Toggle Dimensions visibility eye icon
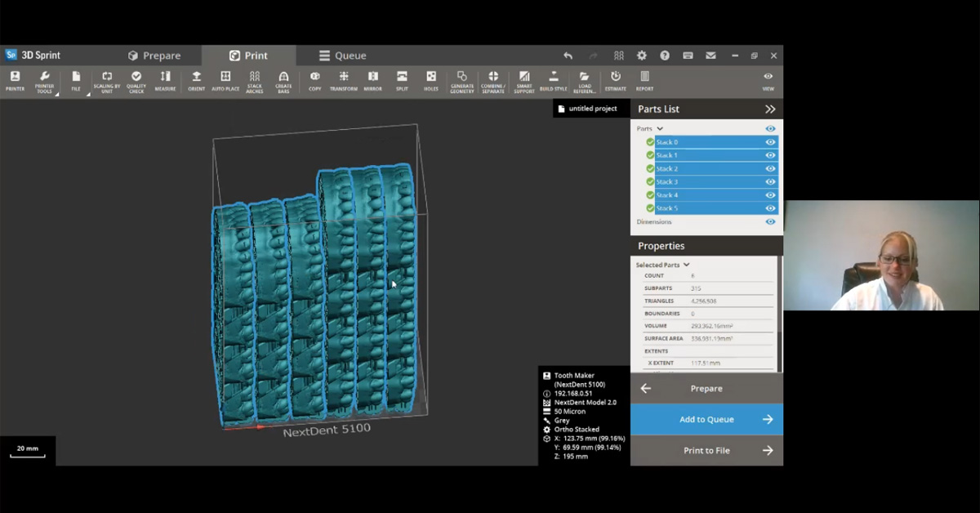The width and height of the screenshot is (980, 513). pyautogui.click(x=770, y=221)
